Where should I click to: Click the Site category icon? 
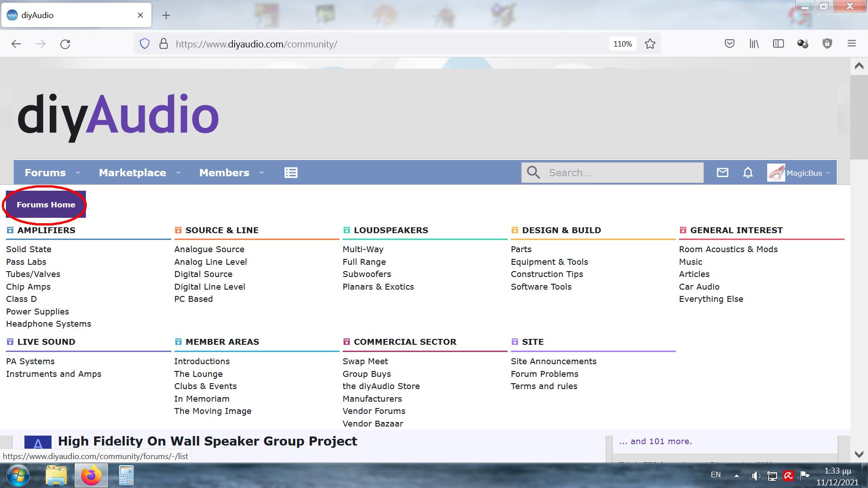[x=514, y=342]
